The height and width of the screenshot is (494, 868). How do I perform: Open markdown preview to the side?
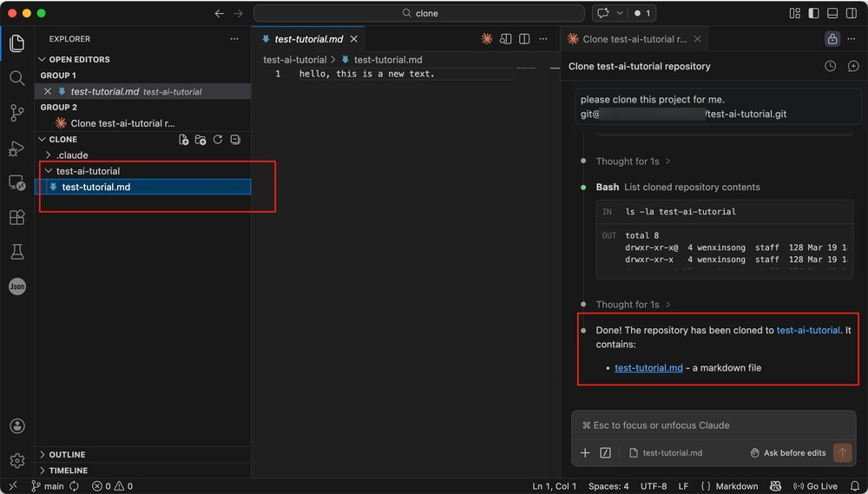[x=505, y=39]
